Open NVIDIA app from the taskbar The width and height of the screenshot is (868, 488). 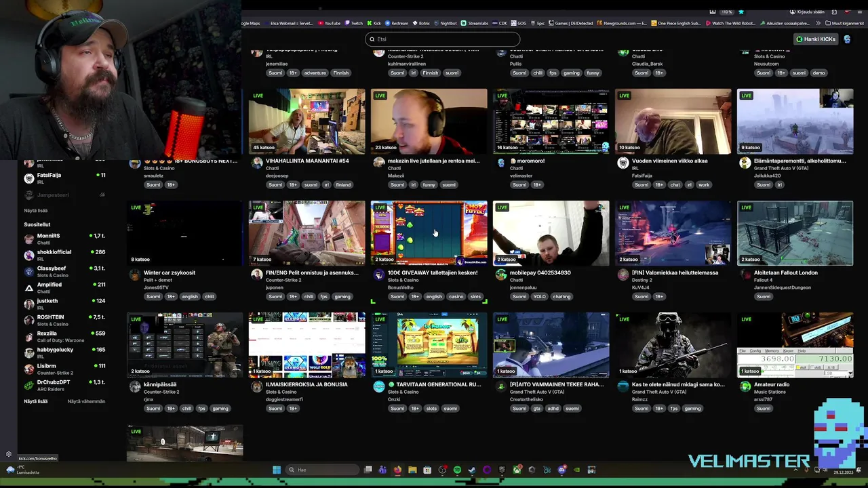(x=576, y=470)
